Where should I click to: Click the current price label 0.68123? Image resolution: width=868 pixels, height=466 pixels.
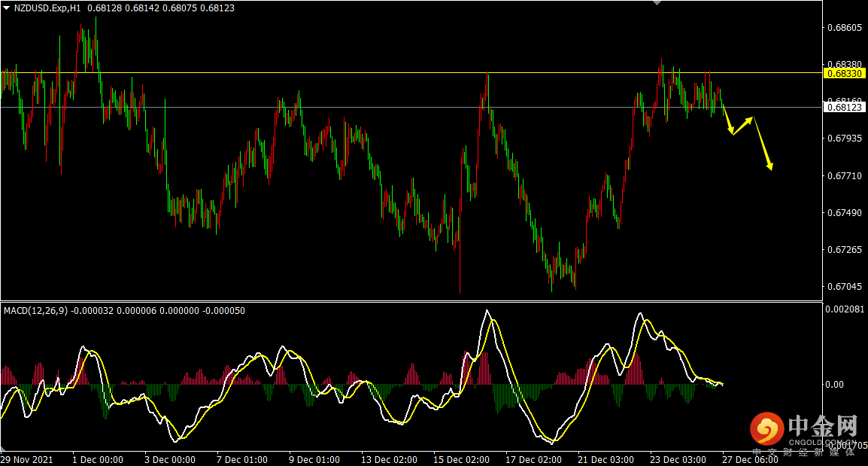pos(844,108)
